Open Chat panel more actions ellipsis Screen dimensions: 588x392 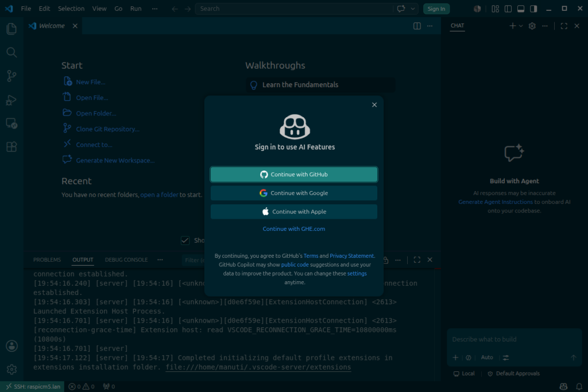click(x=545, y=26)
